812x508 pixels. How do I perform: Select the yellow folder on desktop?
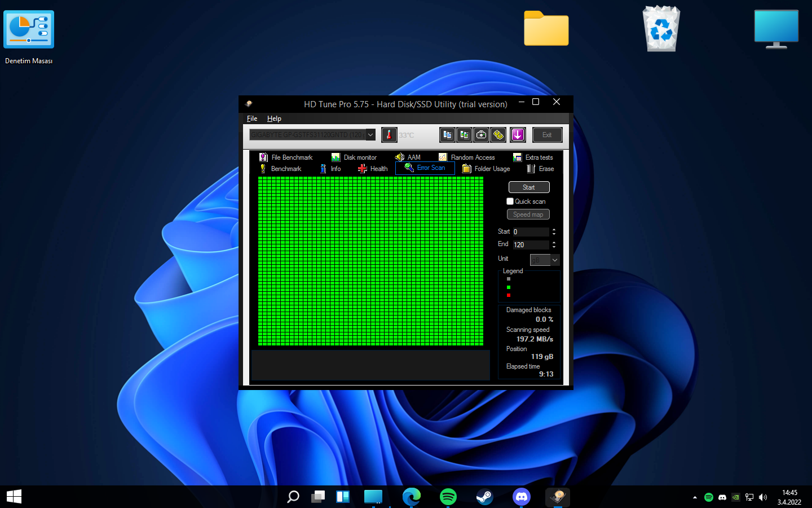click(x=546, y=29)
